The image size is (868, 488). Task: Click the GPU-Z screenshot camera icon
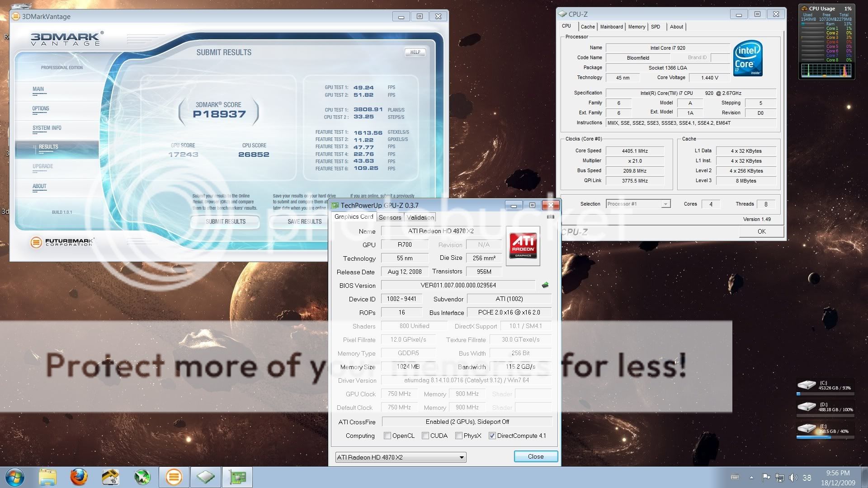click(x=550, y=217)
